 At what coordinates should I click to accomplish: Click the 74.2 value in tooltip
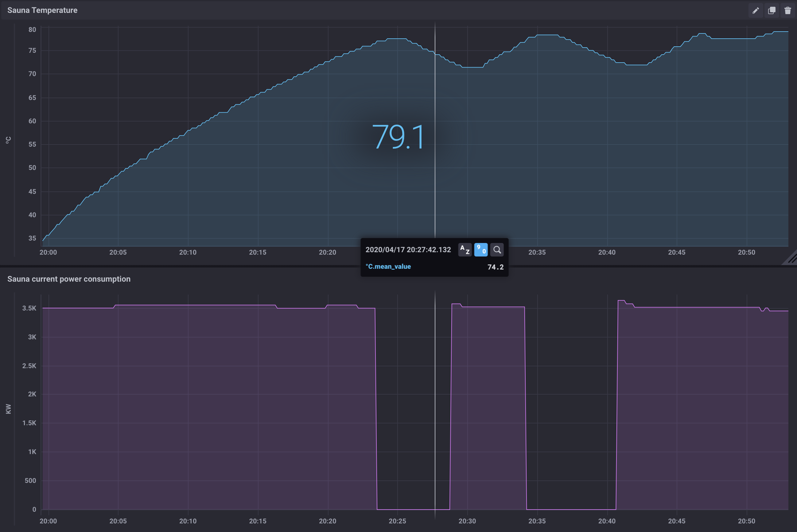pos(495,267)
